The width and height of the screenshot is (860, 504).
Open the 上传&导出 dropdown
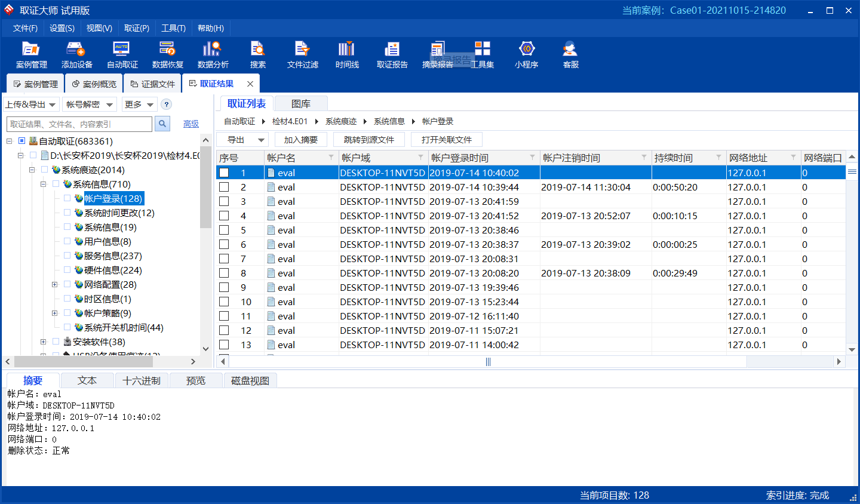[31, 105]
